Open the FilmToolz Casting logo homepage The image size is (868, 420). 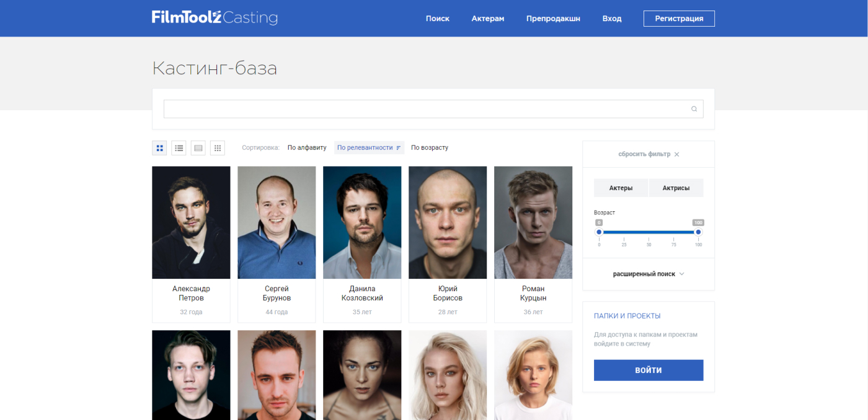tap(215, 17)
